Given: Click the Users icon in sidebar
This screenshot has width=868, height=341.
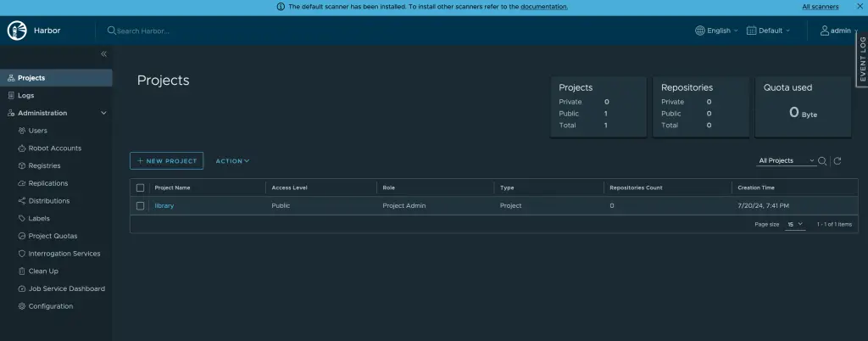Looking at the screenshot, I should point(22,131).
